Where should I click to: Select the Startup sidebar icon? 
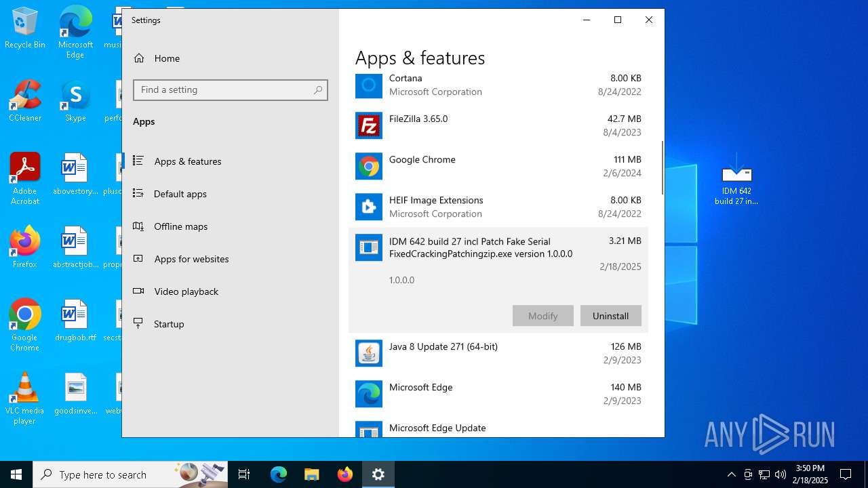pyautogui.click(x=138, y=324)
